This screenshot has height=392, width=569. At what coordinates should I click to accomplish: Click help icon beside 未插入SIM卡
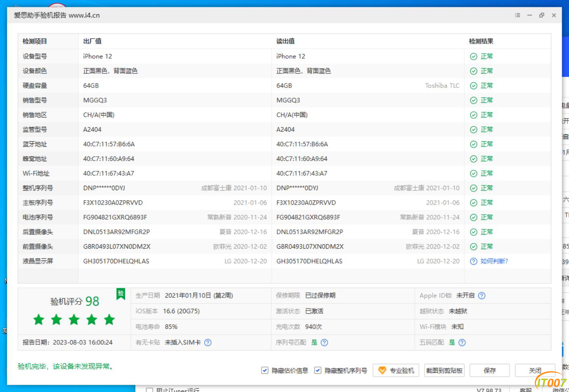[208, 342]
